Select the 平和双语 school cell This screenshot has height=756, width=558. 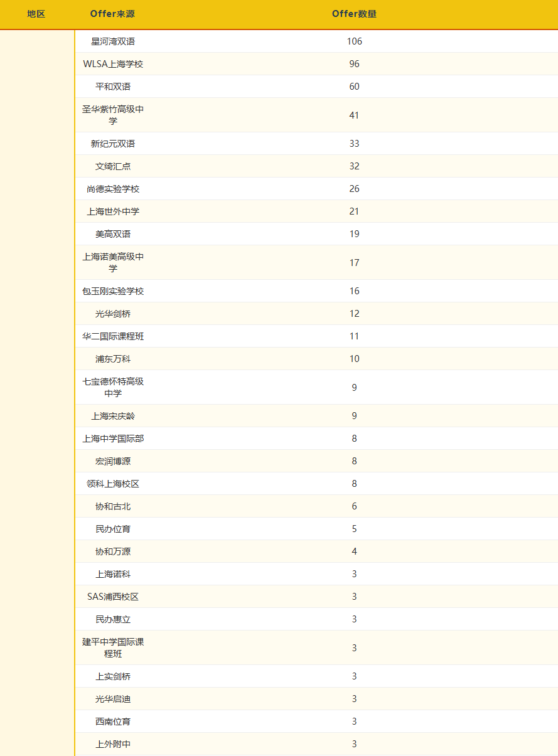click(x=113, y=87)
